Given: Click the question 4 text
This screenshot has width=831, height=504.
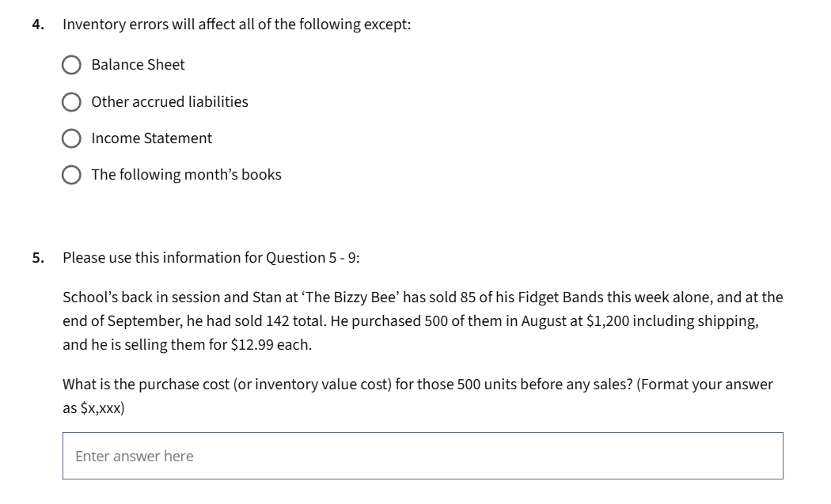Looking at the screenshot, I should click(237, 24).
